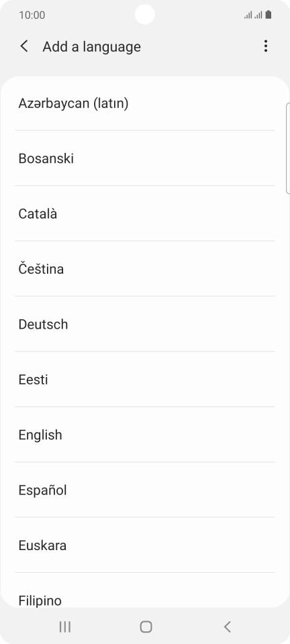Select Deutsch language
The image size is (290, 644).
145,324
